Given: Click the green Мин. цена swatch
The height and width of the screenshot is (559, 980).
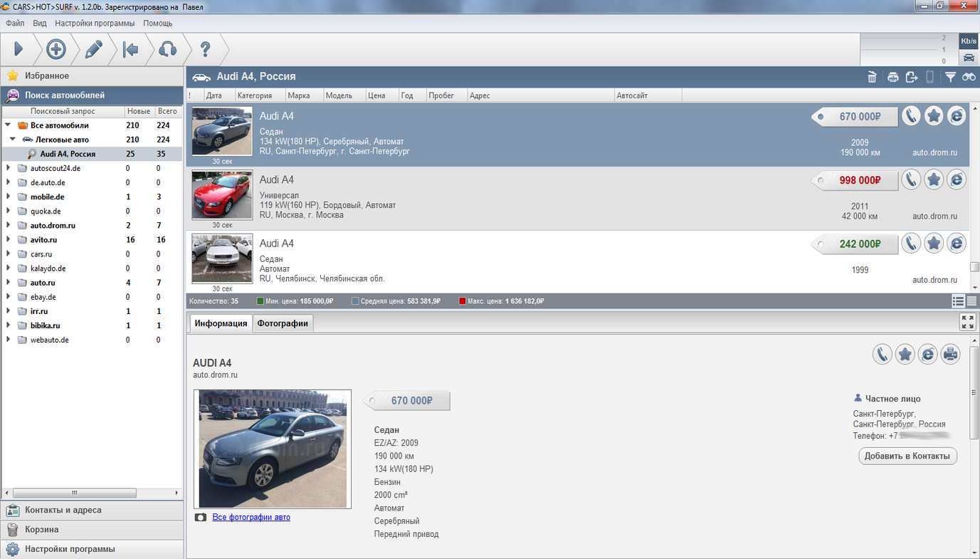Looking at the screenshot, I should point(260,301).
